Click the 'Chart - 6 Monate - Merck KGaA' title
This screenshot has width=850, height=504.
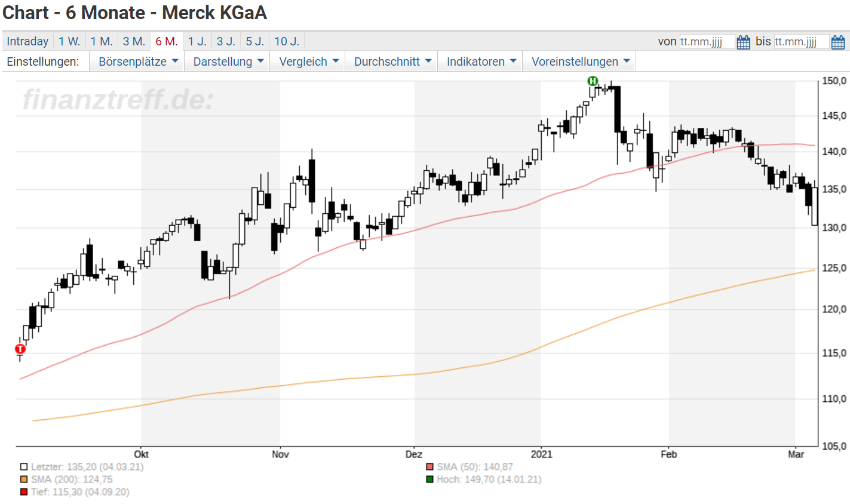point(135,13)
